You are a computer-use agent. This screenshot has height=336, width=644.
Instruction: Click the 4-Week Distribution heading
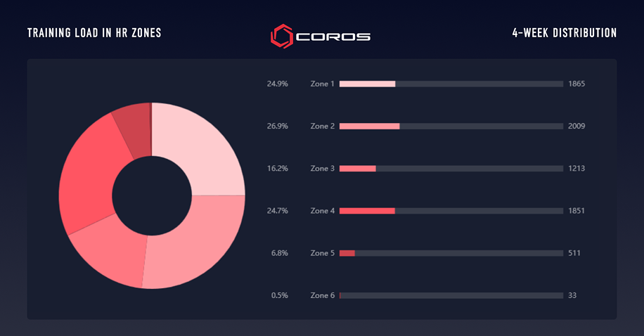click(565, 33)
